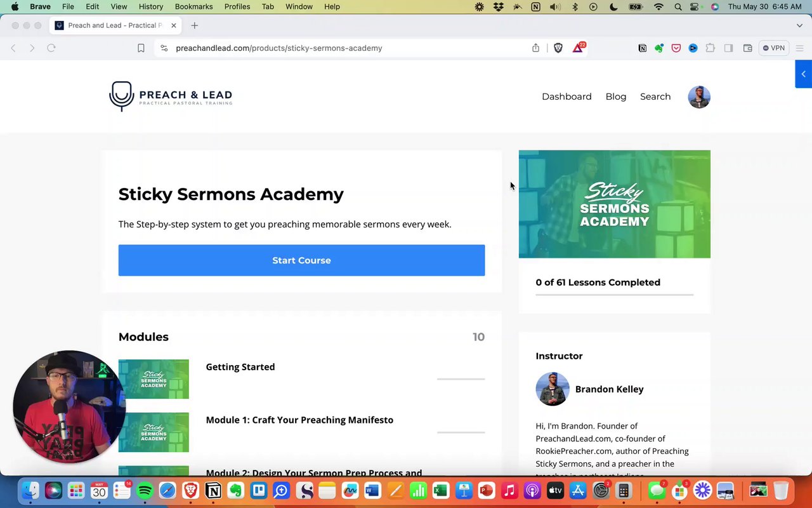Screen dimensions: 812x508
Task: Open Notion from the Dock
Action: [x=213, y=491]
